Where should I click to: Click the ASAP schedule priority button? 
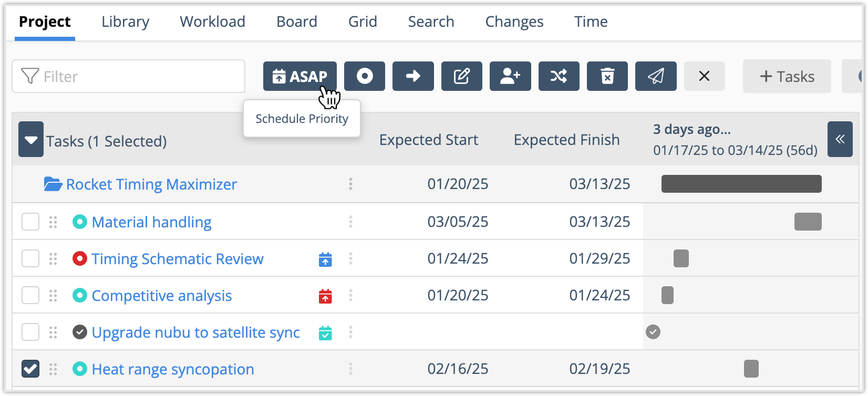(299, 77)
